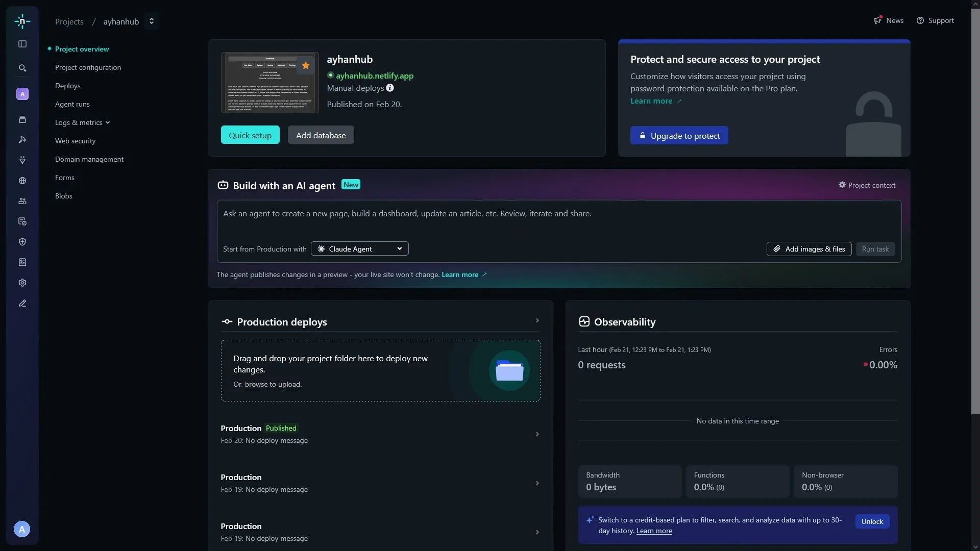Collapse the left sidebar panel

pos(22,44)
